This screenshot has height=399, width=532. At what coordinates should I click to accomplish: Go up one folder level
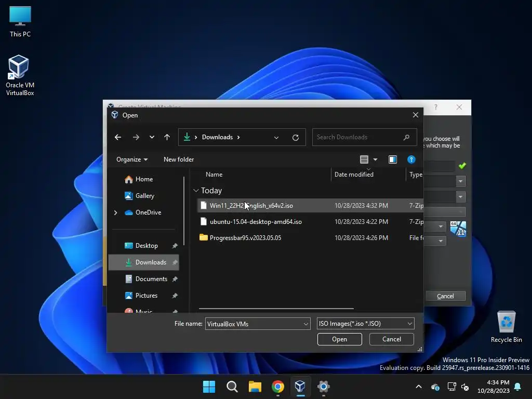click(x=167, y=137)
